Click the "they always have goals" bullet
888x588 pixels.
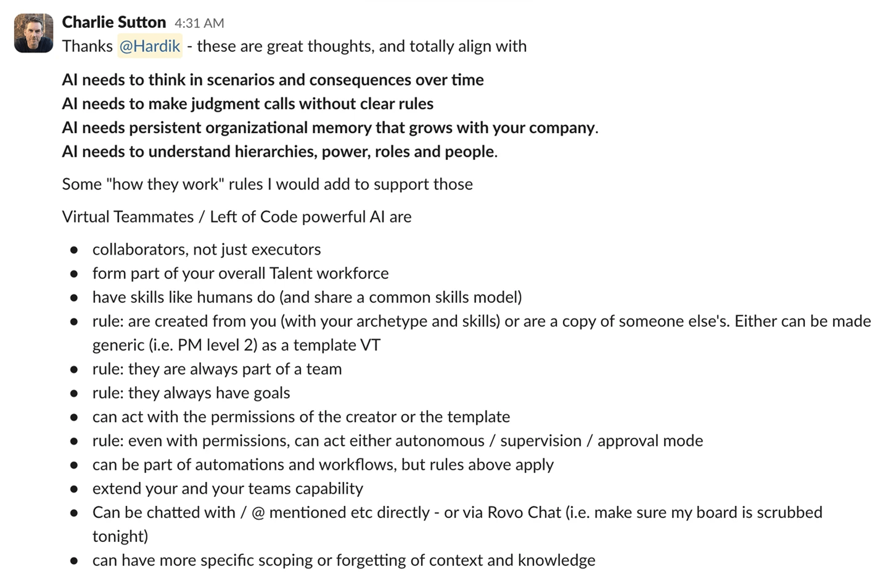pyautogui.click(x=191, y=393)
